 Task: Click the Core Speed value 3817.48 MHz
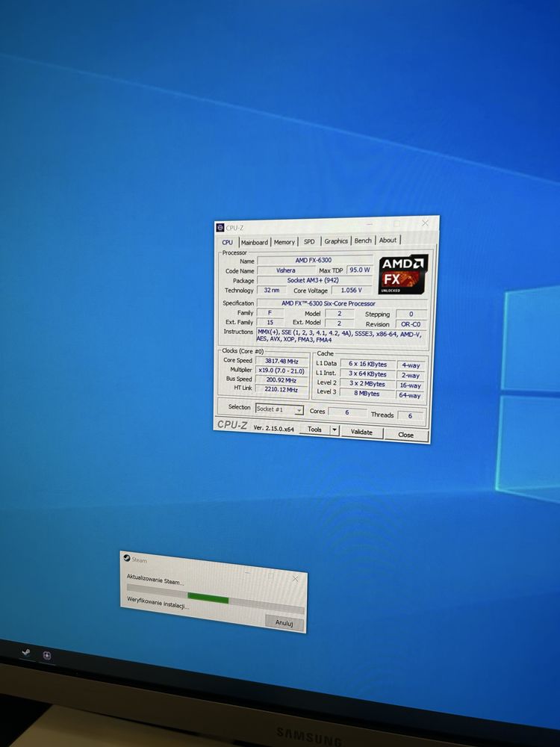tap(282, 361)
